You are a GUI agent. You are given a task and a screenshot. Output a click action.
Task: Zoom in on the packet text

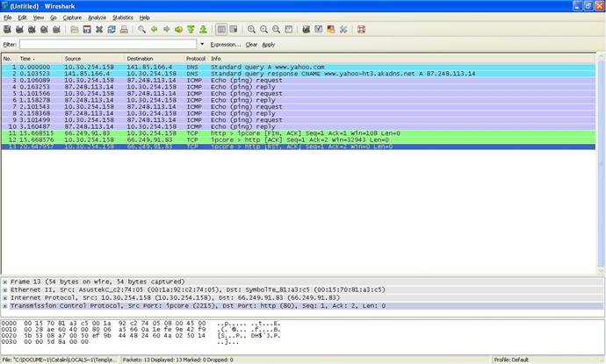[251, 29]
